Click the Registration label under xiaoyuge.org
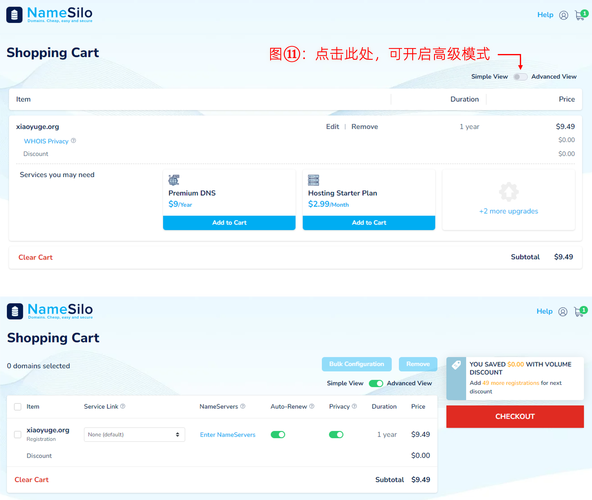This screenshot has height=500, width=592. click(41, 439)
